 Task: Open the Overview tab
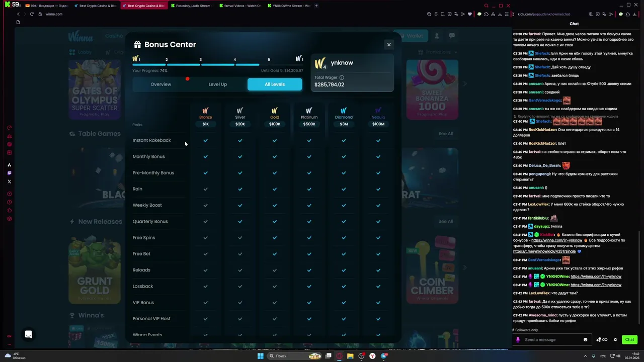pyautogui.click(x=161, y=84)
